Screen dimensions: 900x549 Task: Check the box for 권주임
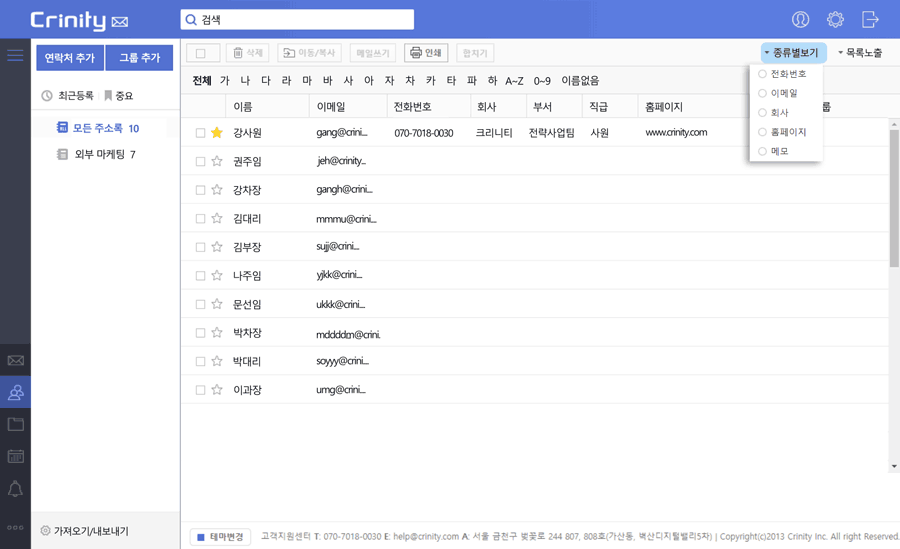coord(200,161)
